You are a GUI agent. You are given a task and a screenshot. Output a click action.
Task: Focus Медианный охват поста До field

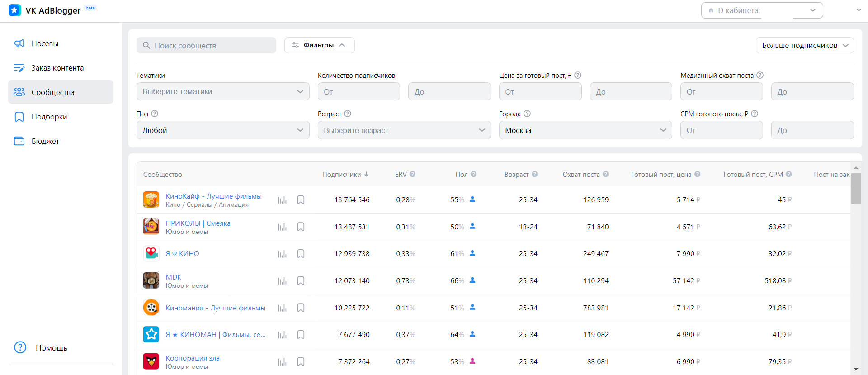(812, 91)
